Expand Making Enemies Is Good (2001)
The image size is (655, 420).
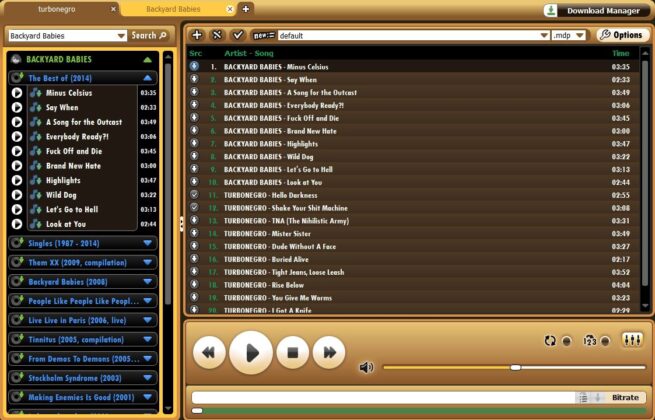(147, 397)
